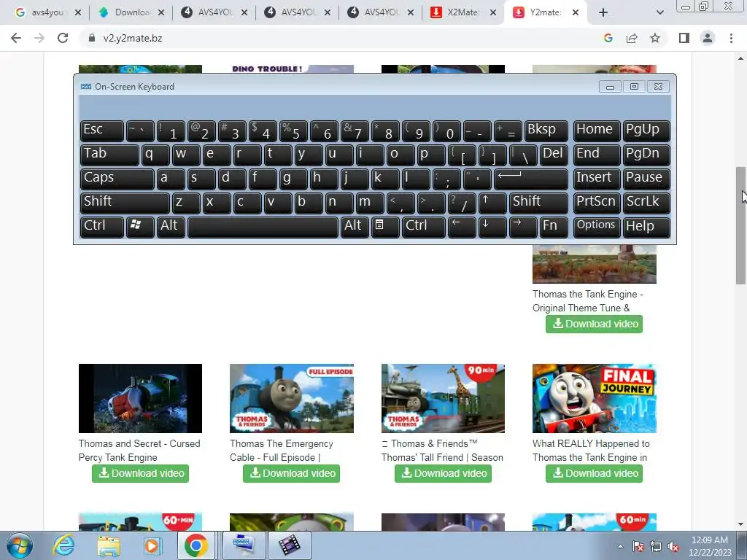Download What REALLY Happened to Thomas video

(x=594, y=473)
